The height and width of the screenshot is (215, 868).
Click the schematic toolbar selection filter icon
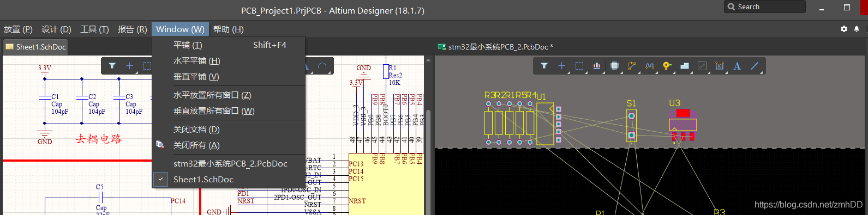112,66
